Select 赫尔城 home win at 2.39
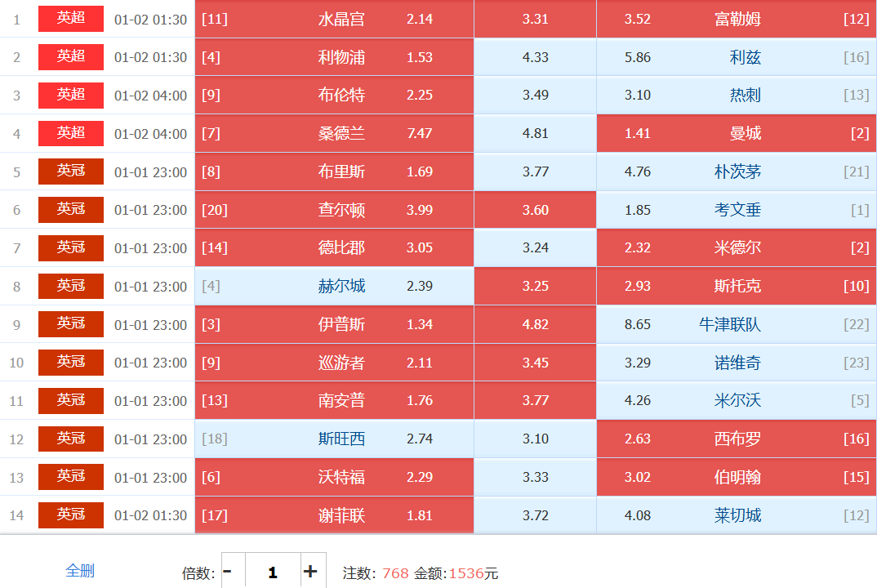 coord(334,286)
